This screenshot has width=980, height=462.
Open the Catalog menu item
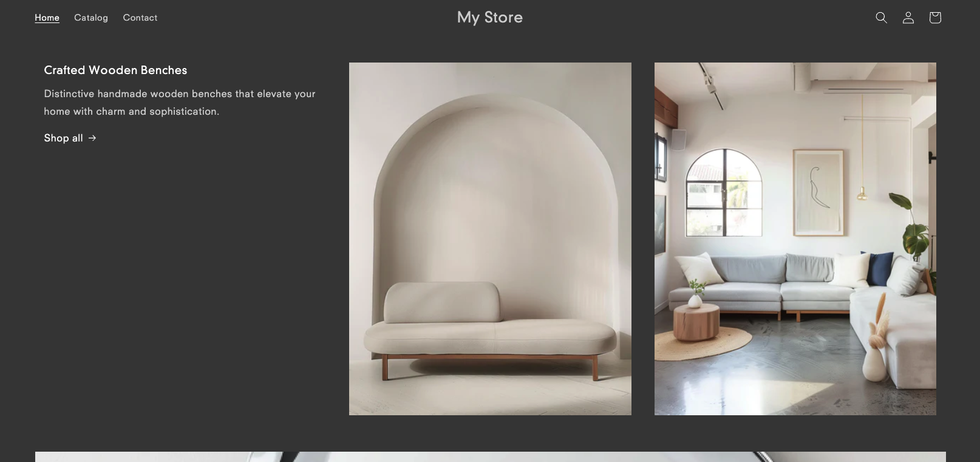click(x=91, y=18)
